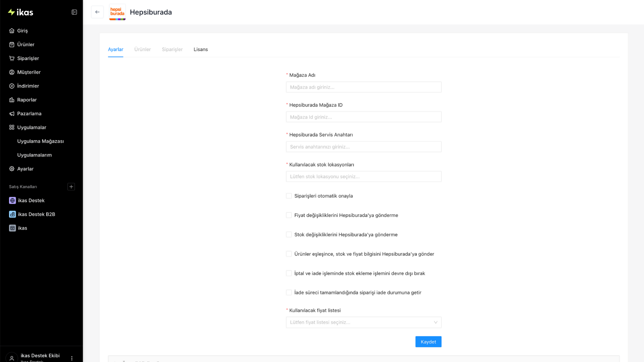Click the Hepsiburada Servis Anahtarı field
This screenshot has height=362, width=644.
(364, 147)
